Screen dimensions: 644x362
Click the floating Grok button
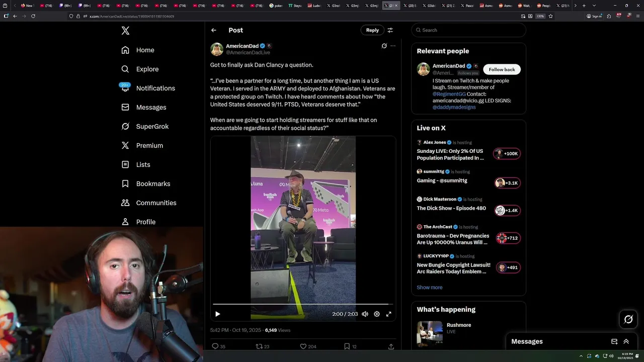click(x=628, y=319)
